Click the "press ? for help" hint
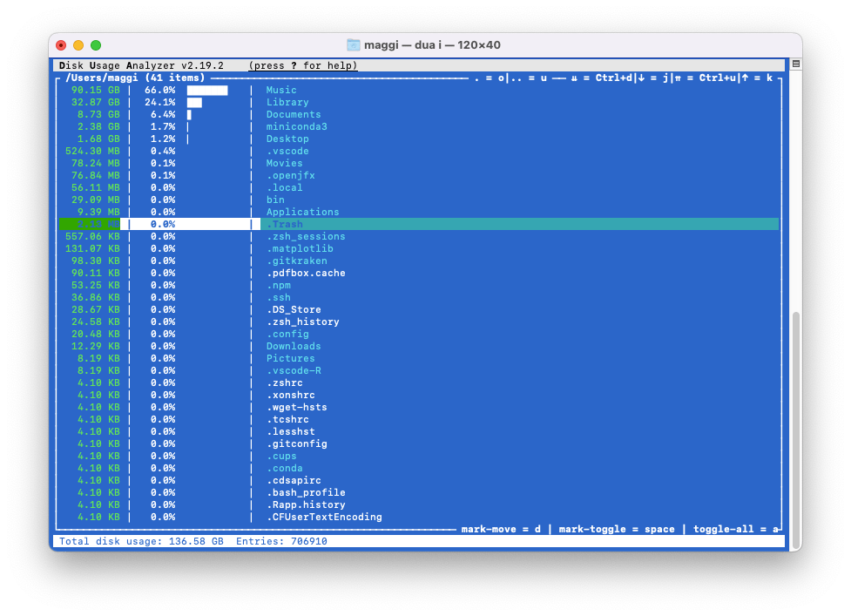The width and height of the screenshot is (851, 616). coord(302,66)
